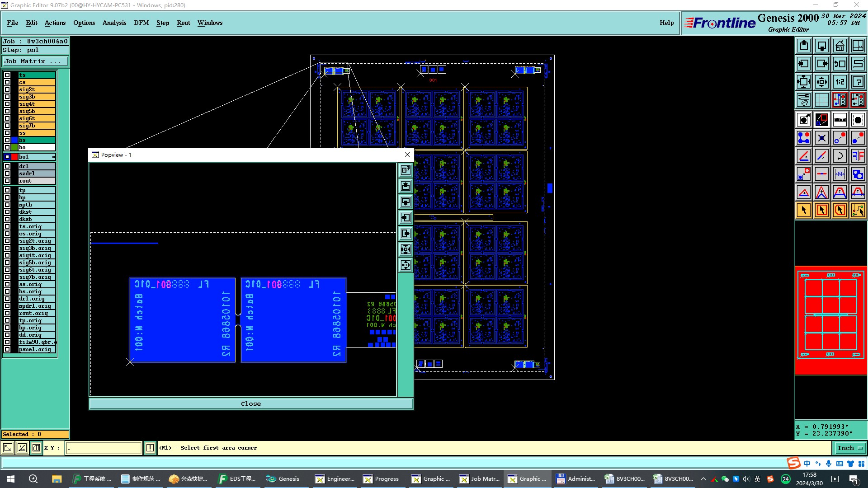Click the Close button in Popview
The image size is (868, 488).
pos(251,404)
